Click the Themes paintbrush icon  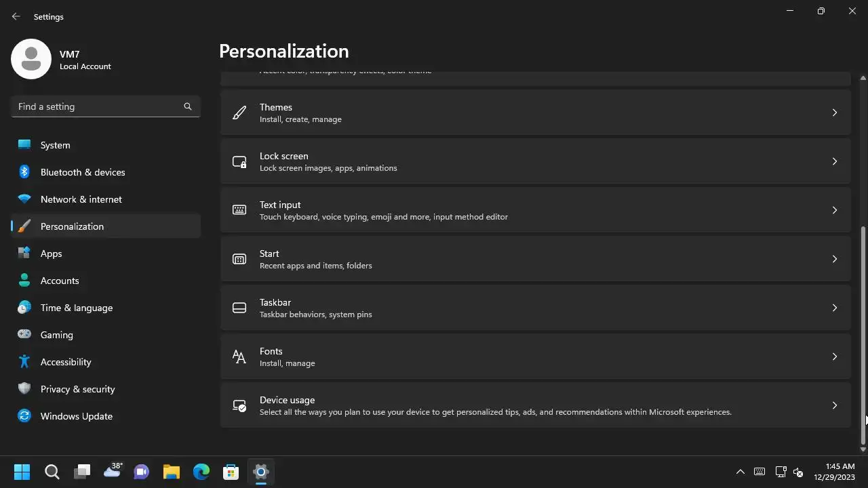pyautogui.click(x=239, y=113)
